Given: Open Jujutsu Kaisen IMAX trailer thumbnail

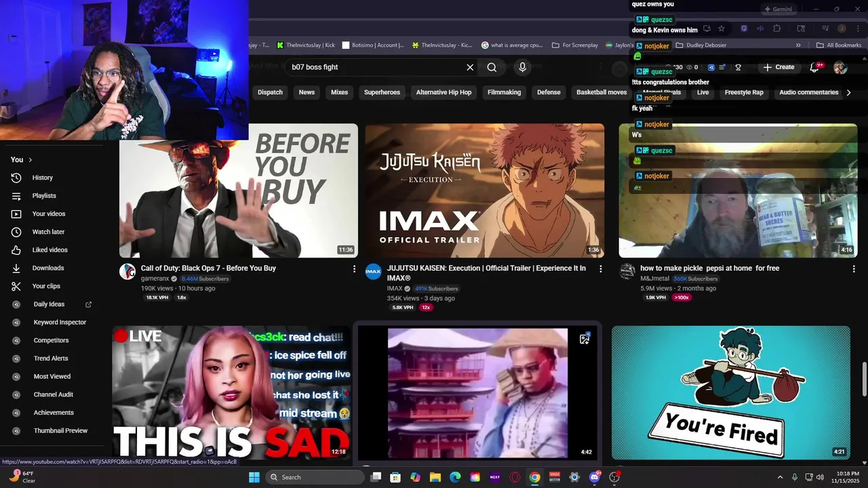Looking at the screenshot, I should [484, 190].
